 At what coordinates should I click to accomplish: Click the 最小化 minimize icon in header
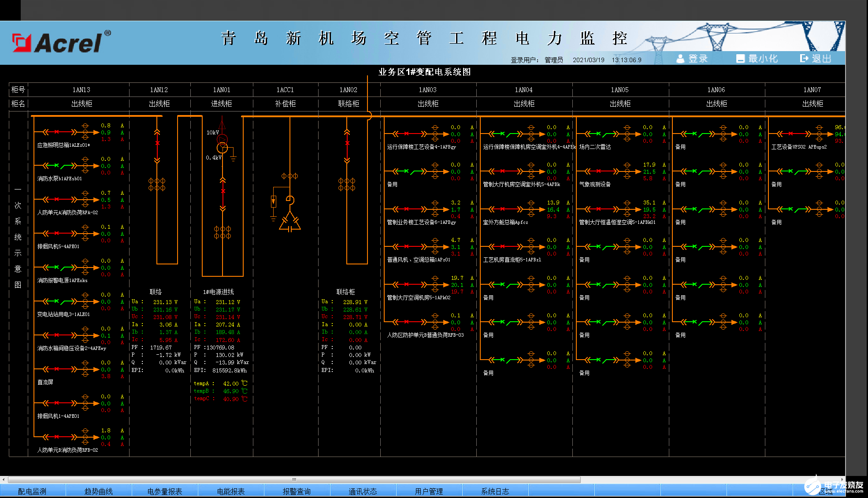coord(740,59)
